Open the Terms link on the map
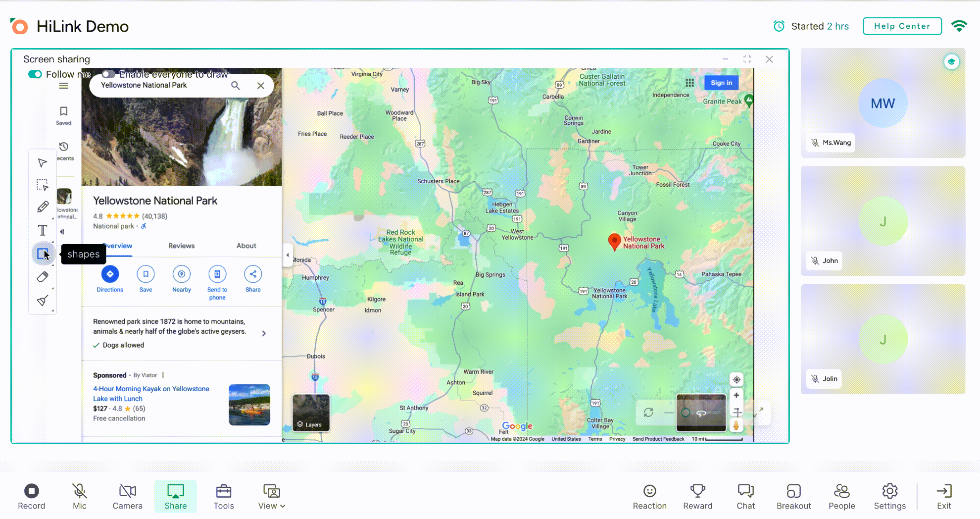The width and height of the screenshot is (980, 519). (x=595, y=439)
